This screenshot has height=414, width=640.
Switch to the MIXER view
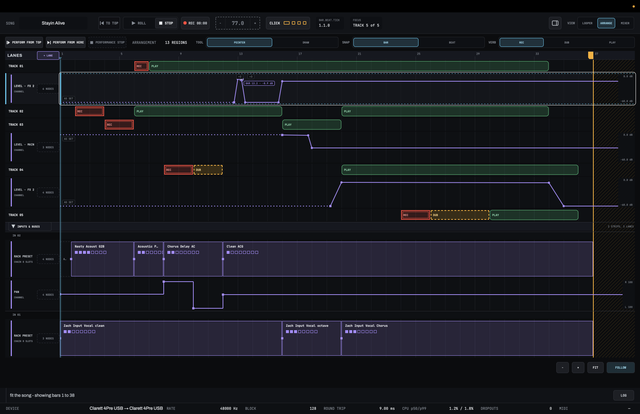pos(625,23)
